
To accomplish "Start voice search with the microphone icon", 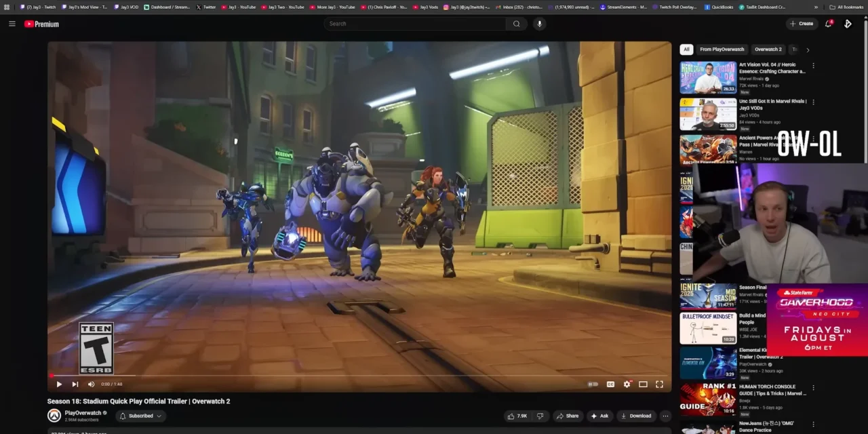I will pyautogui.click(x=539, y=24).
